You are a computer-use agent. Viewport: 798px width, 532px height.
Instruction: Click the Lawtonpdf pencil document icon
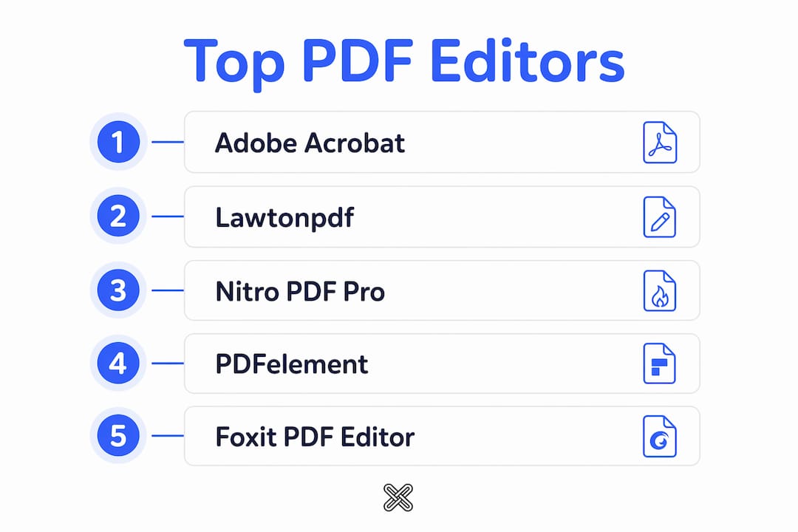point(660,217)
